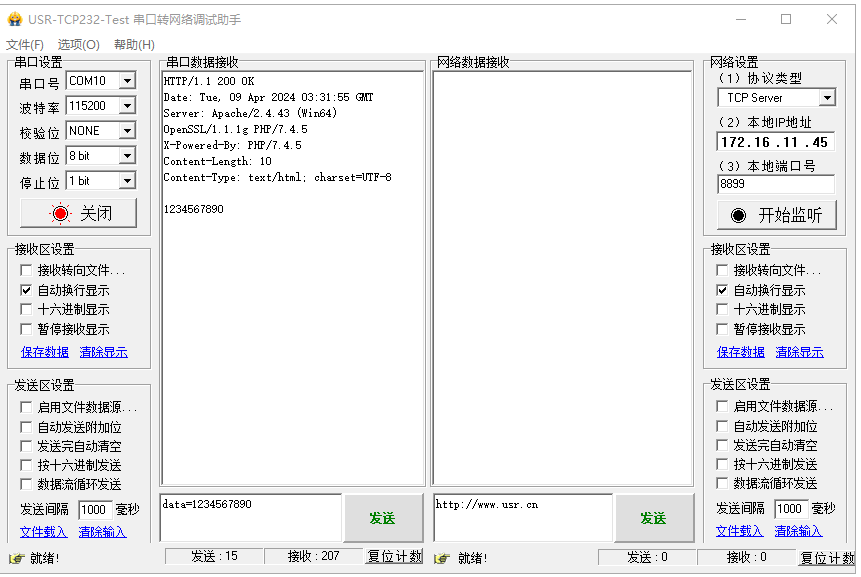Enable serial 启用文件数据源 checkbox
Viewport: 861px width, 577px height.
click(x=26, y=407)
